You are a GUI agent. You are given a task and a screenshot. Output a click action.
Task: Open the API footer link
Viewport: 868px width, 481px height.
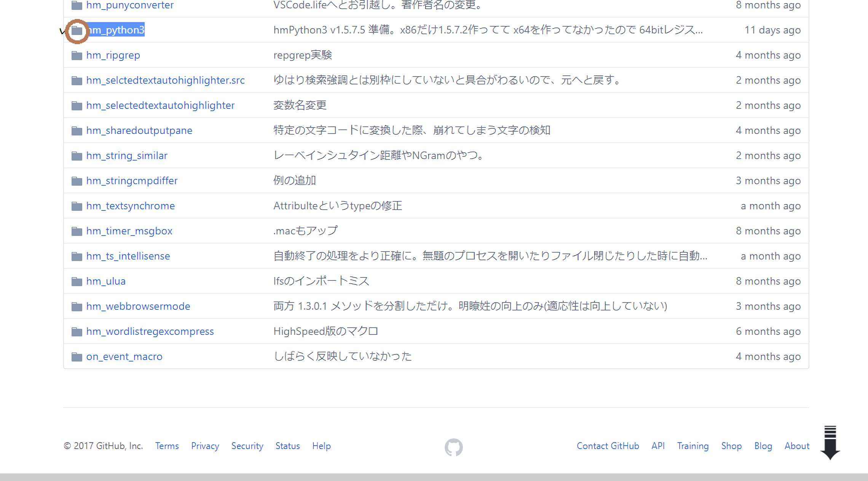[658, 446]
